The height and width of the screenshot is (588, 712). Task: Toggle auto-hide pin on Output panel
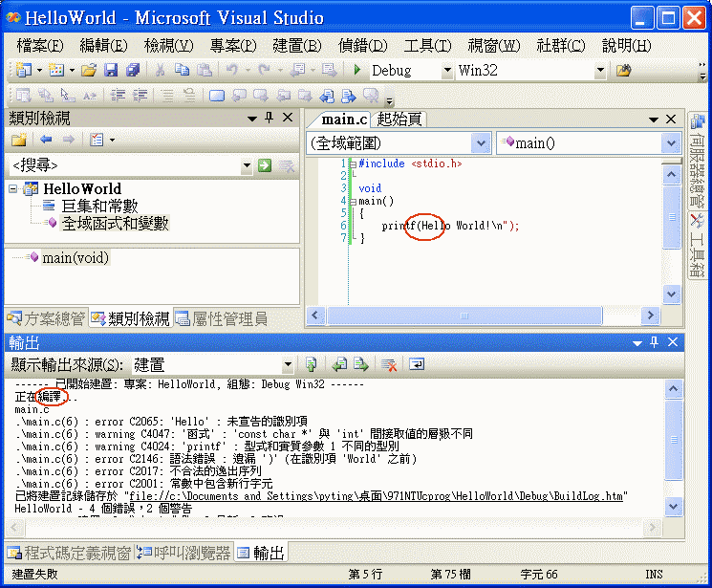tap(654, 342)
